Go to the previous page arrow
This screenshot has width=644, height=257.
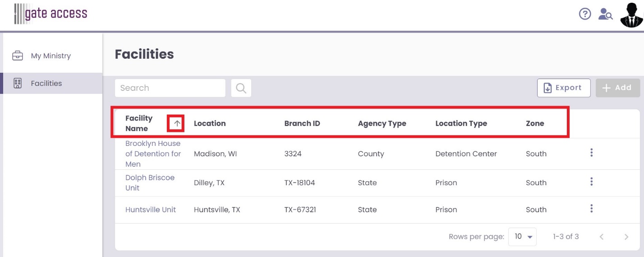tap(601, 237)
